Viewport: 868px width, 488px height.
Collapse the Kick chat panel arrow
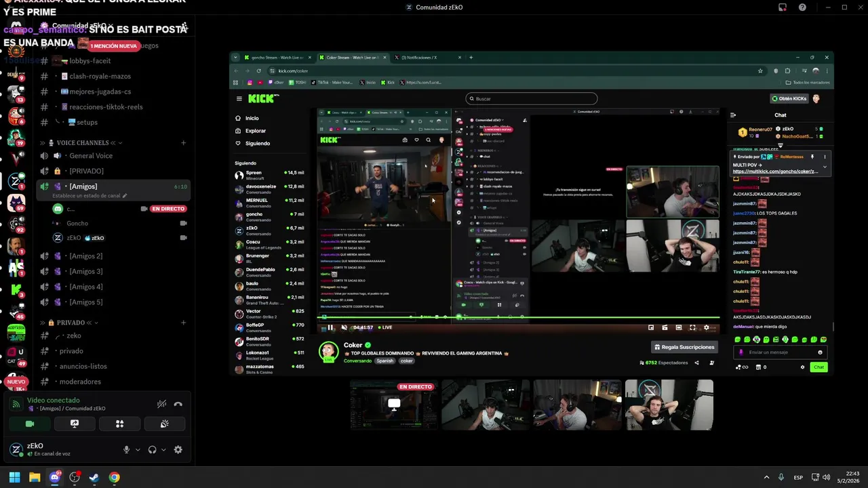click(733, 115)
